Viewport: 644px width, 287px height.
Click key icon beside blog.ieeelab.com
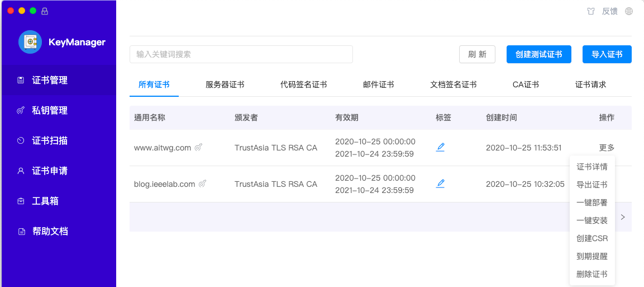pyautogui.click(x=202, y=184)
